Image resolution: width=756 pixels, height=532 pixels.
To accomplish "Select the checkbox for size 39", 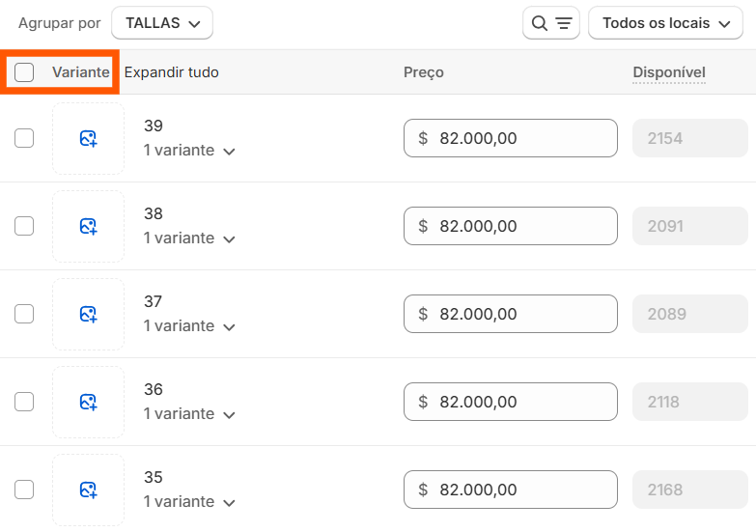I will pyautogui.click(x=24, y=138).
